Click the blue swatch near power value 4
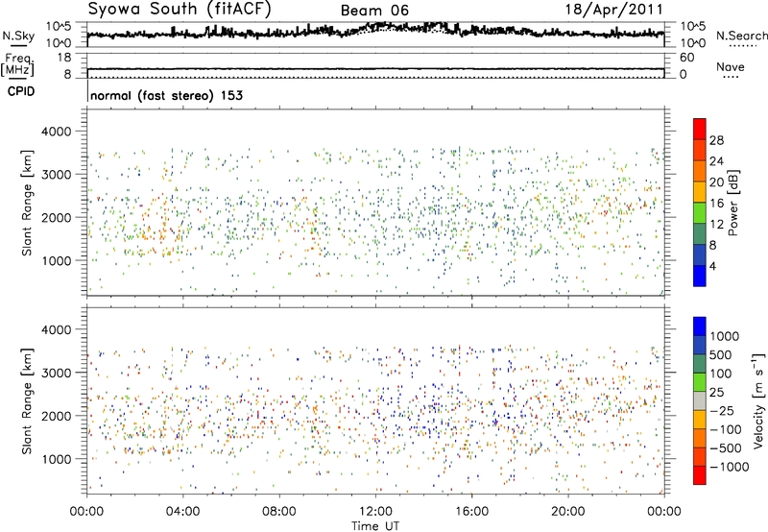The height and width of the screenshot is (532, 768). pos(700,276)
